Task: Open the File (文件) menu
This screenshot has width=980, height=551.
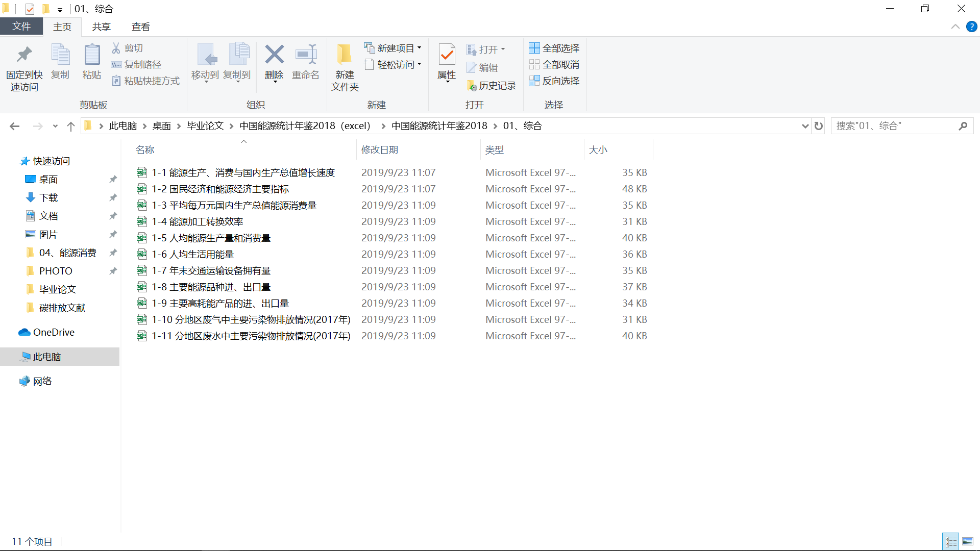Action: click(x=21, y=27)
